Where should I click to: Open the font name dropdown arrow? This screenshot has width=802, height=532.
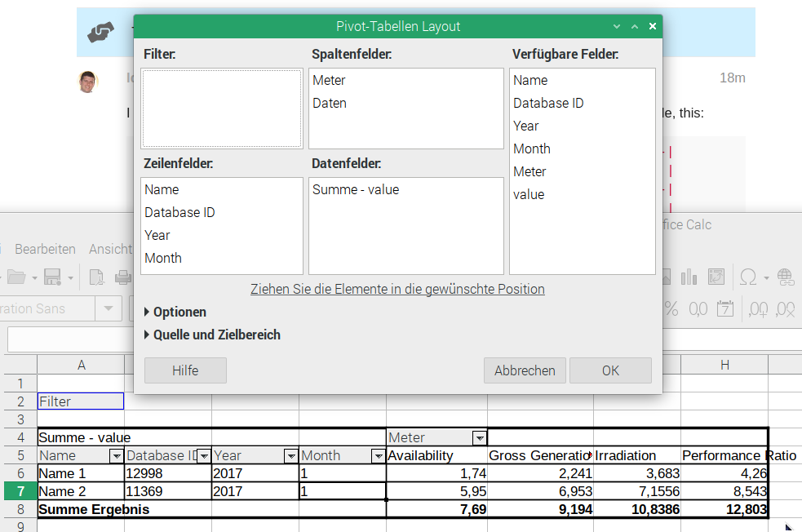(x=109, y=308)
